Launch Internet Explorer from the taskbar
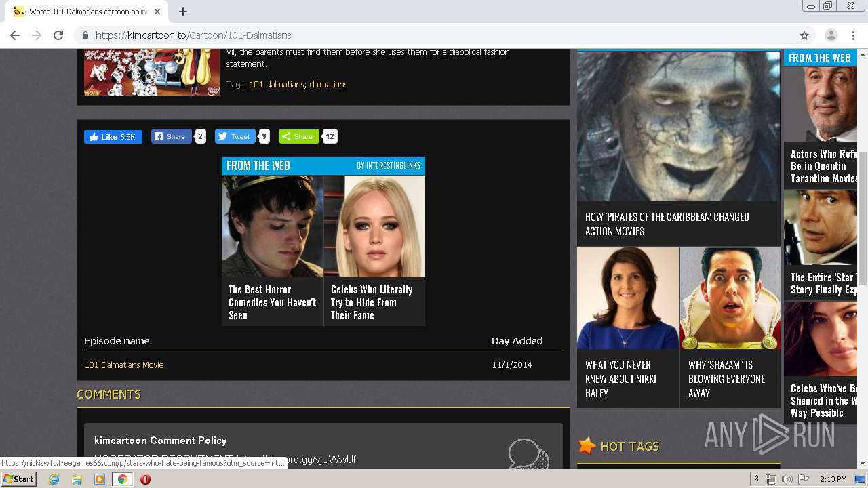The height and width of the screenshot is (488, 868). [x=54, y=479]
